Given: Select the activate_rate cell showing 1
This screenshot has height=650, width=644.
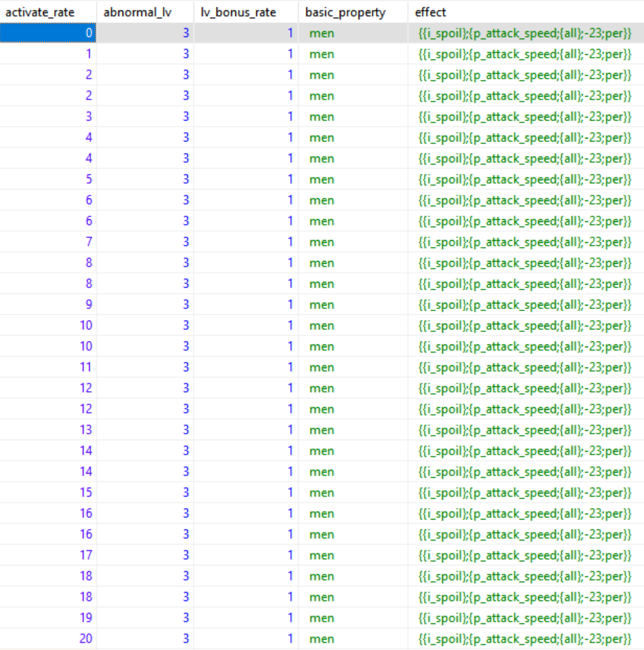Looking at the screenshot, I should click(48, 54).
